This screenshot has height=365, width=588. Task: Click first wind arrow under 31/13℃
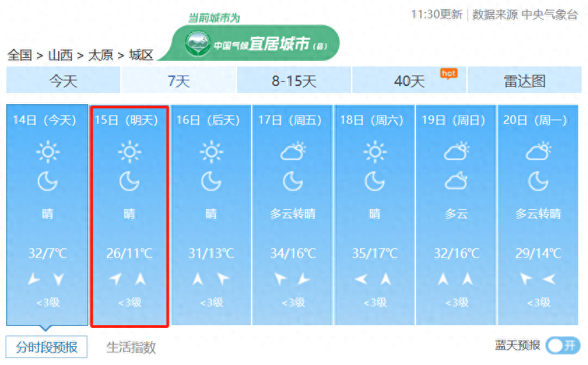(x=198, y=279)
